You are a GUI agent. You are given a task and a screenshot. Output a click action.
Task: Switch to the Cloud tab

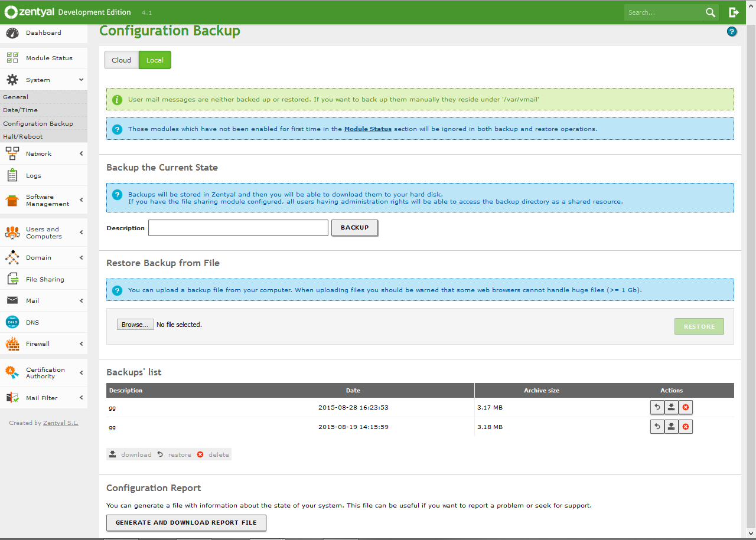(x=121, y=60)
